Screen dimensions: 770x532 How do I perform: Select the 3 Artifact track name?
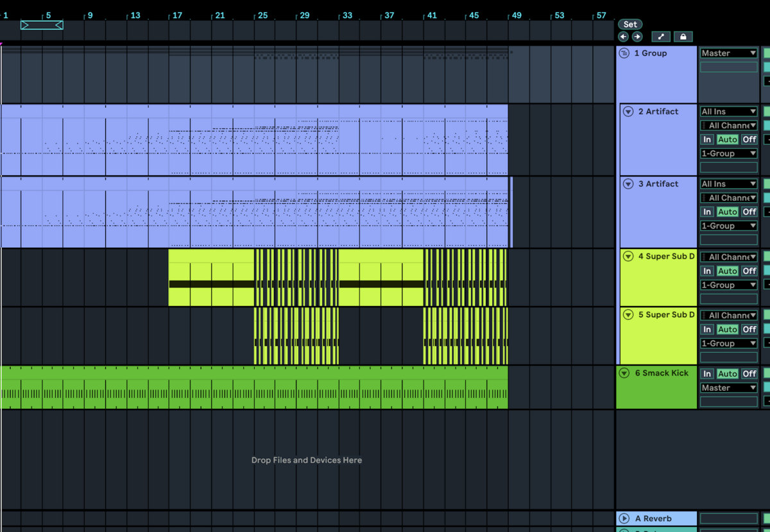click(658, 184)
